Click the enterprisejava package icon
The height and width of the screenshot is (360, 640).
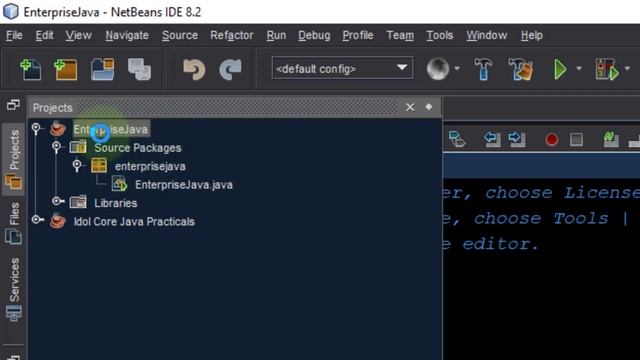point(99,165)
